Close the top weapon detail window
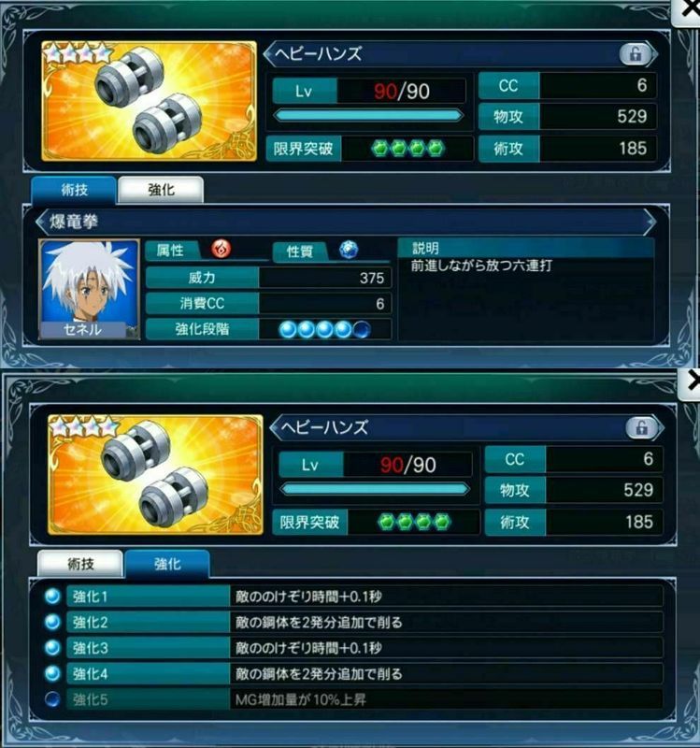Screen dimensions: 700x748 tap(686, 10)
